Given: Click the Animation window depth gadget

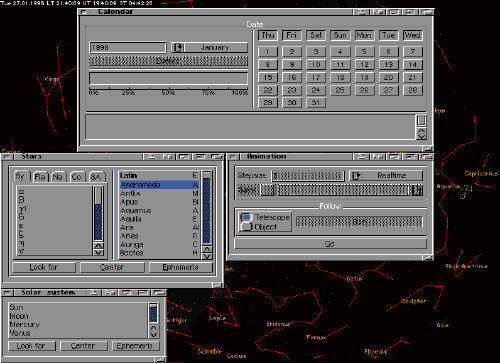Looking at the screenshot, I should click(426, 156).
